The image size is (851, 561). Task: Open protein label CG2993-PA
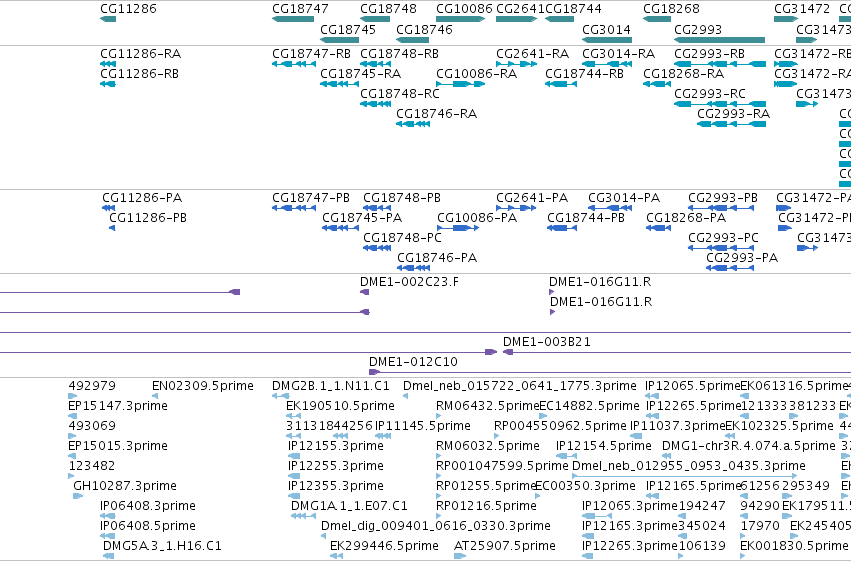coord(742,258)
